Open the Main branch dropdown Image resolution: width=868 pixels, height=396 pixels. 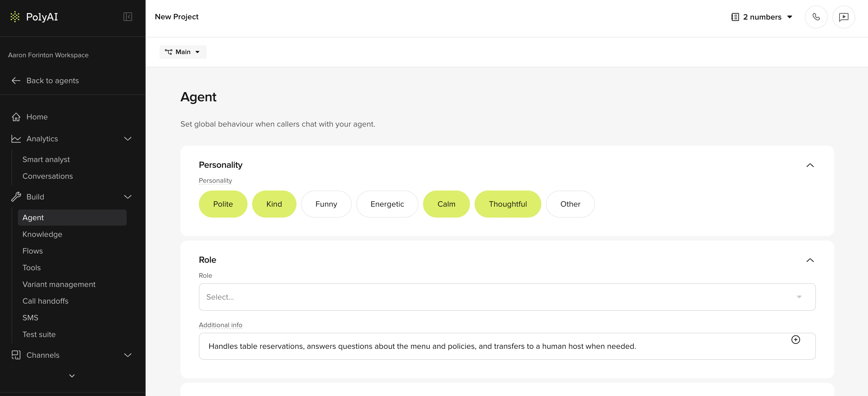click(x=183, y=52)
